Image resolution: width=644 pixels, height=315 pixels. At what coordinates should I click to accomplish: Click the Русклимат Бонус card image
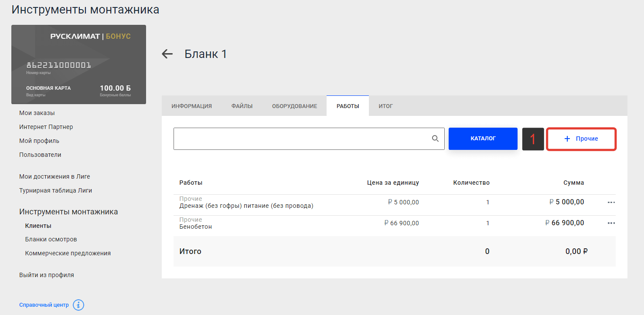[x=78, y=64]
